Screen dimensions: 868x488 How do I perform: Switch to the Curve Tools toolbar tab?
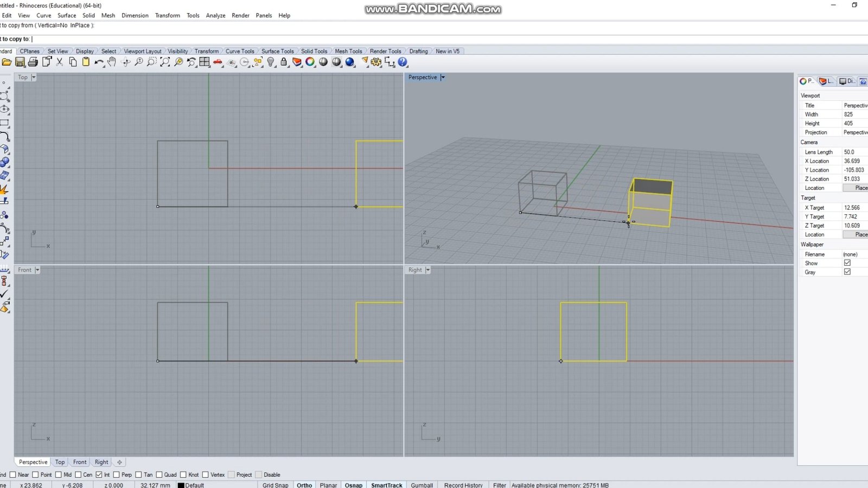coord(240,51)
